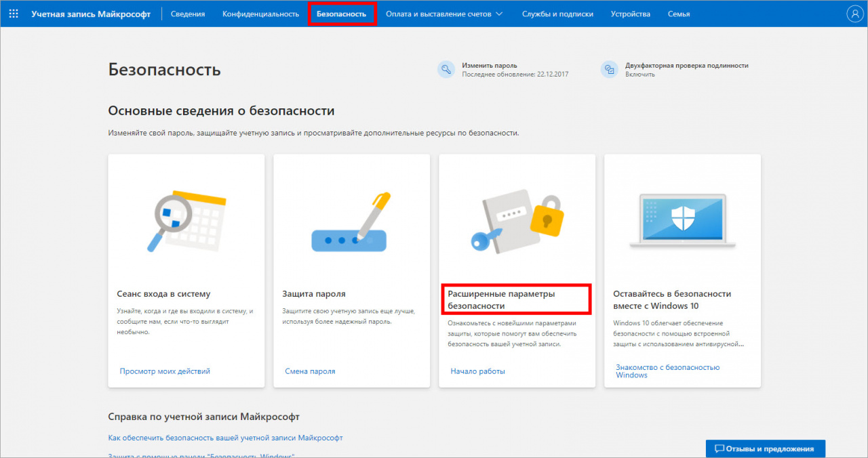Click Справка по учетной записи Майкрософт heading
The width and height of the screenshot is (868, 458).
(x=203, y=417)
